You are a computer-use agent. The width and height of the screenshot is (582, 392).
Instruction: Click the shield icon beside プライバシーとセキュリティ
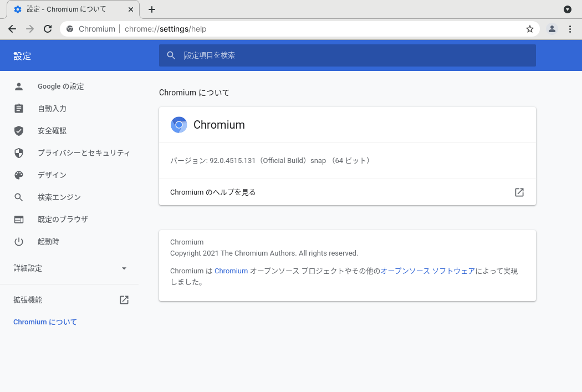coord(18,153)
